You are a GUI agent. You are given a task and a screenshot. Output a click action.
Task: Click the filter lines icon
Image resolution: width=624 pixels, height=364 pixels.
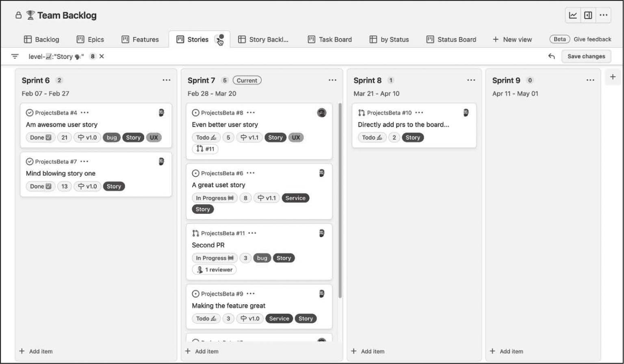coord(15,56)
